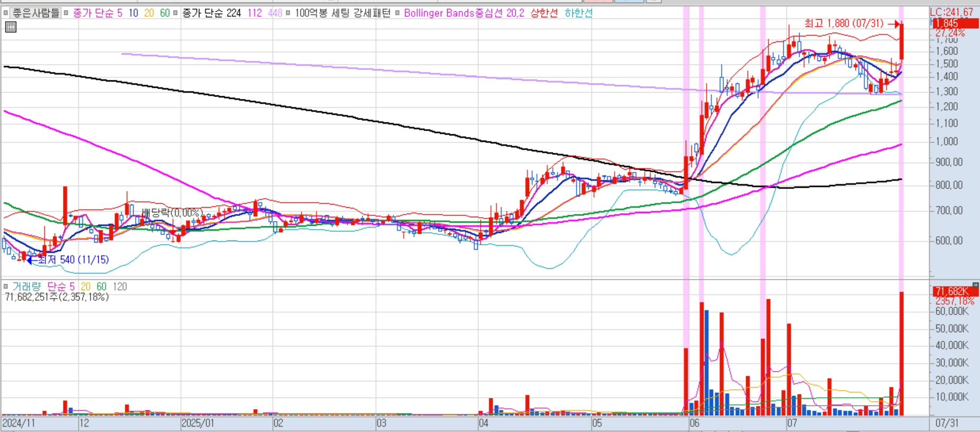Select the 종가 단순 5 moving average label
Viewport: 980px width, 432px height.
(x=97, y=13)
